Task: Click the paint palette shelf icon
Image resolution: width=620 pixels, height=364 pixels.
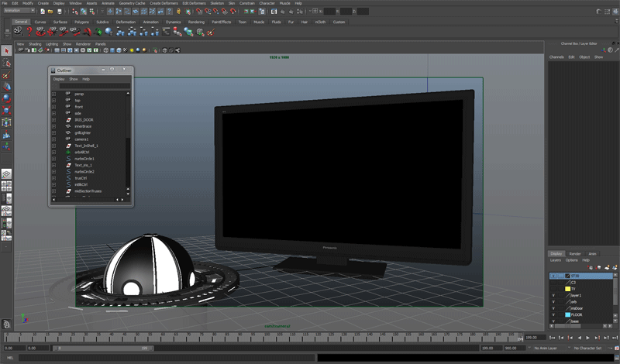Action: click(211, 32)
